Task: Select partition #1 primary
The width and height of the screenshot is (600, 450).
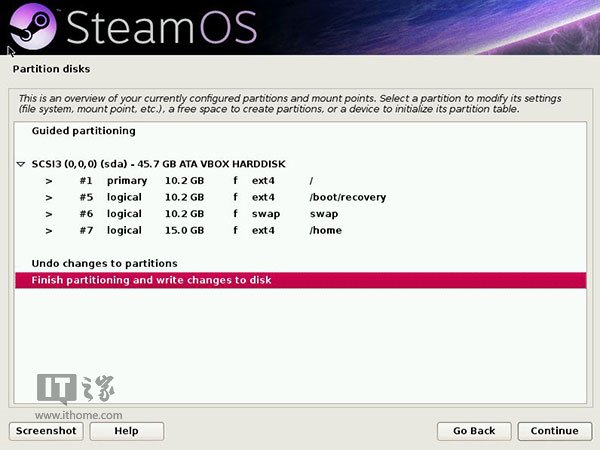Action: pyautogui.click(x=301, y=181)
